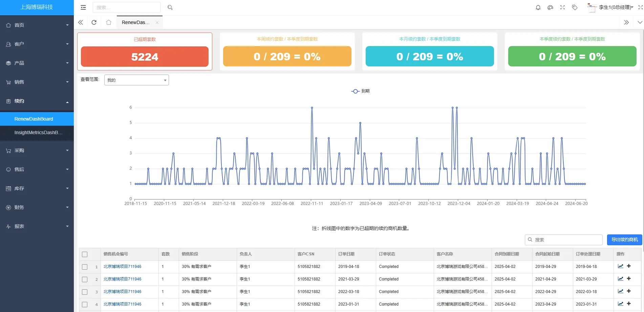644x312 pixels.
Task: Collapse the 续约 sidebar menu
Action: pyautogui.click(x=37, y=101)
